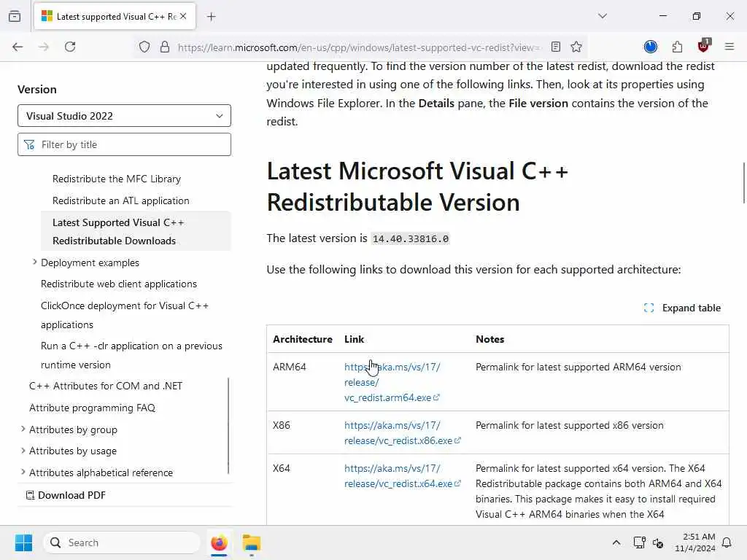This screenshot has height=560, width=747.
Task: Open the Visual Studio 2022 version dropdown
Action: 124,116
